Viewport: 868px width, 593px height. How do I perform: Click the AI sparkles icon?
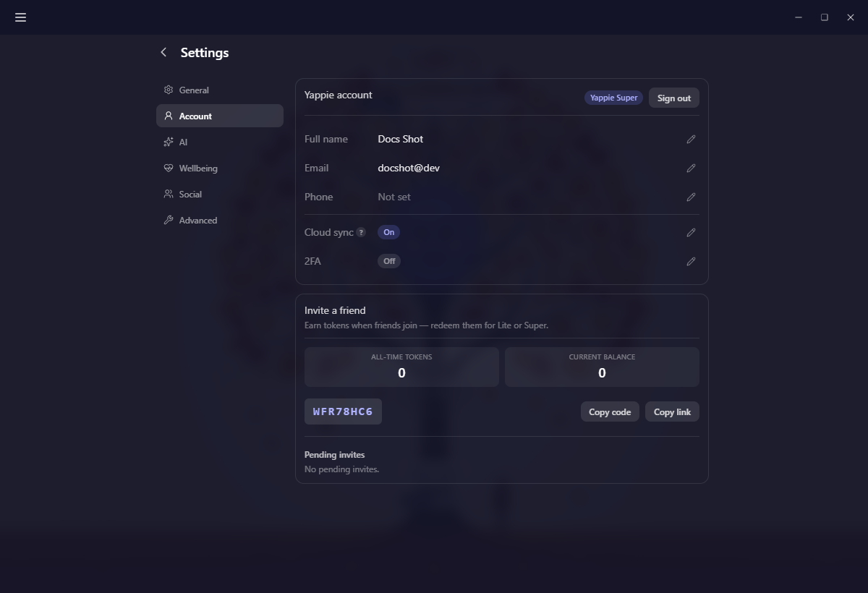click(169, 142)
